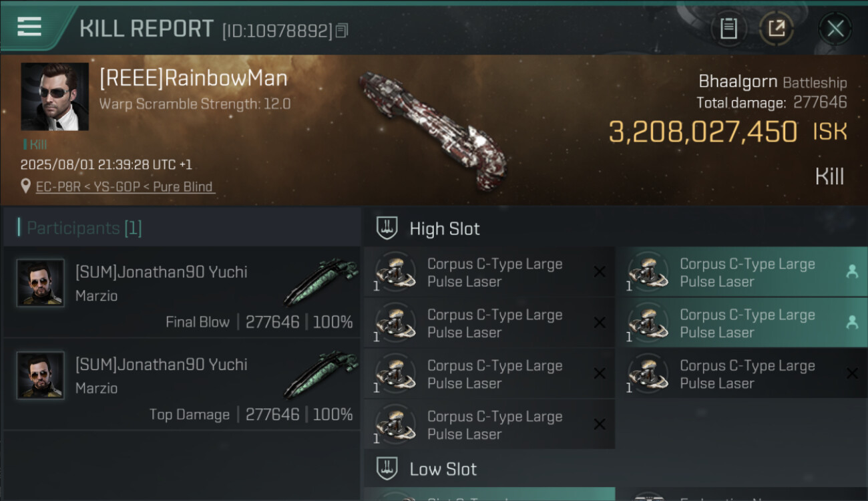Share the kill report externally
The height and width of the screenshot is (501, 868).
pyautogui.click(x=776, y=29)
